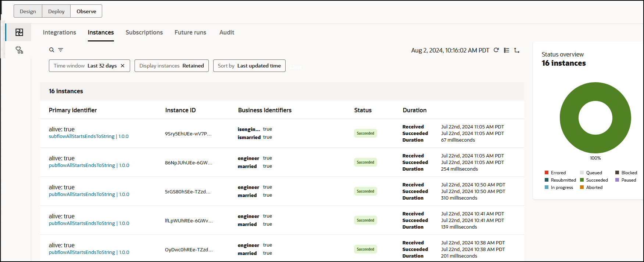
Task: Select the Observe view button
Action: click(x=86, y=11)
